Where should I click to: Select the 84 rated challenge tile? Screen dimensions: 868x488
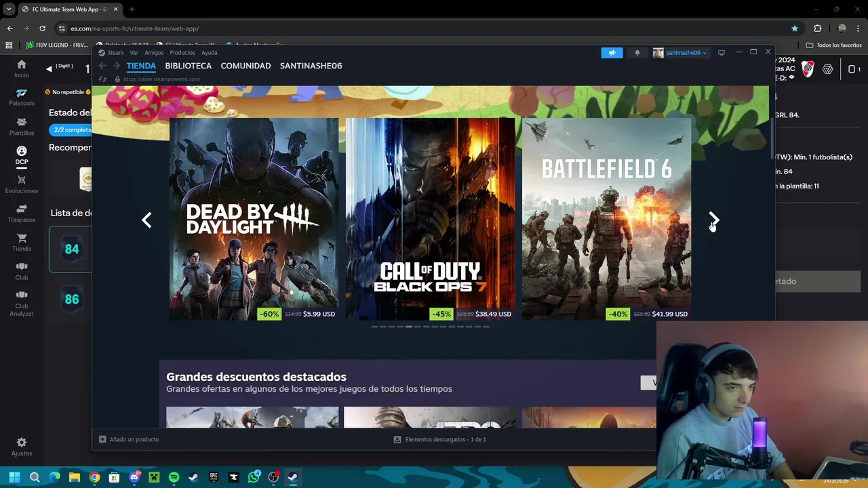pos(71,249)
